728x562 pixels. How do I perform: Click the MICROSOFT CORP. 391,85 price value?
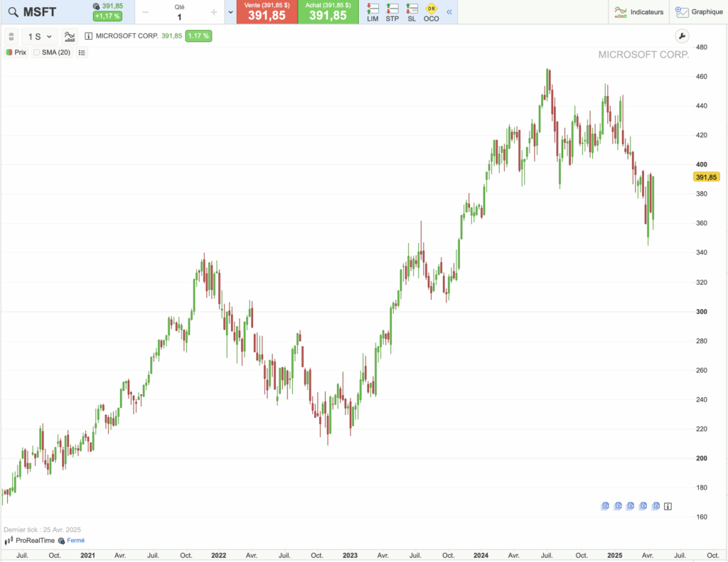[x=172, y=36]
